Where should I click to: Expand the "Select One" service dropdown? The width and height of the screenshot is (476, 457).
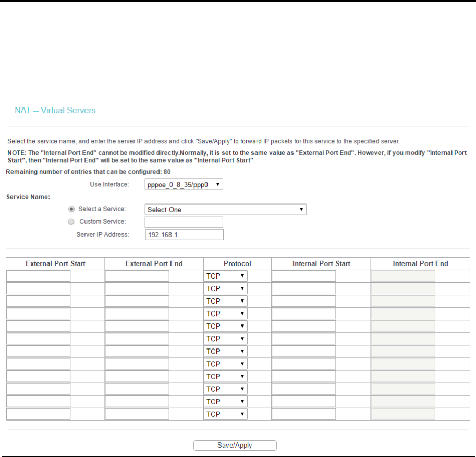(x=226, y=210)
